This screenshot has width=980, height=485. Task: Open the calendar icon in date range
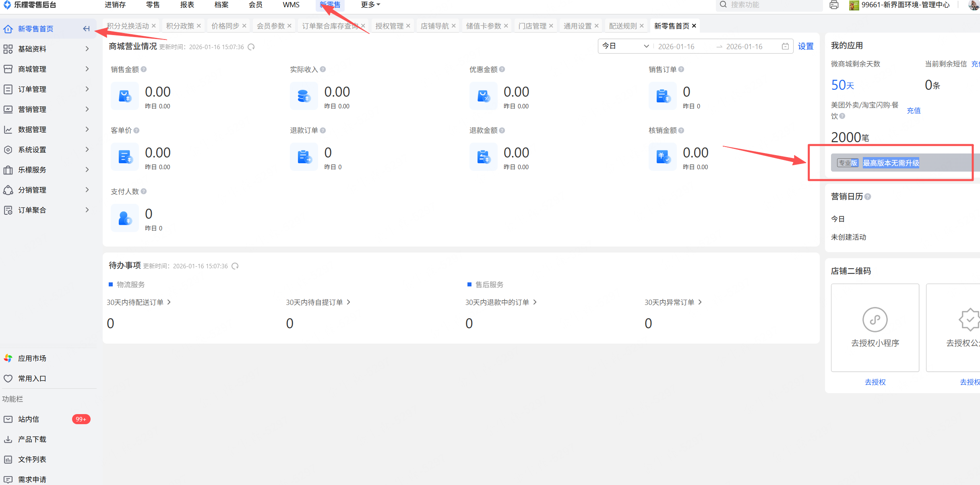click(785, 46)
